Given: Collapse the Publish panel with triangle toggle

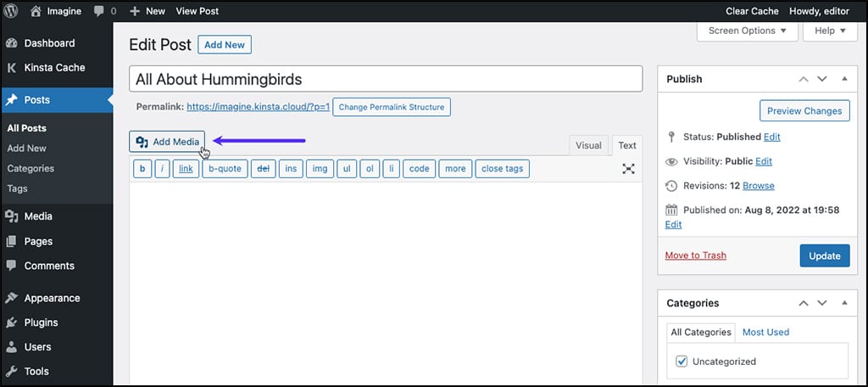Looking at the screenshot, I should [x=843, y=79].
